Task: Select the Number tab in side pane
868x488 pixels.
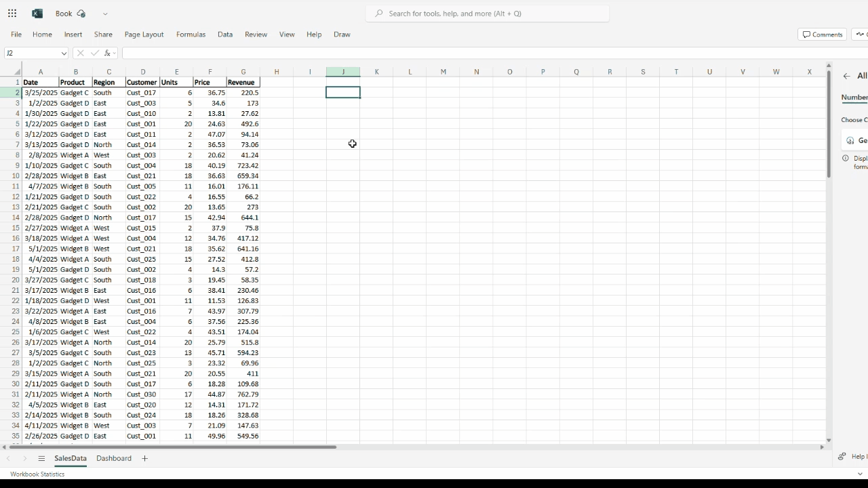Action: (854, 98)
